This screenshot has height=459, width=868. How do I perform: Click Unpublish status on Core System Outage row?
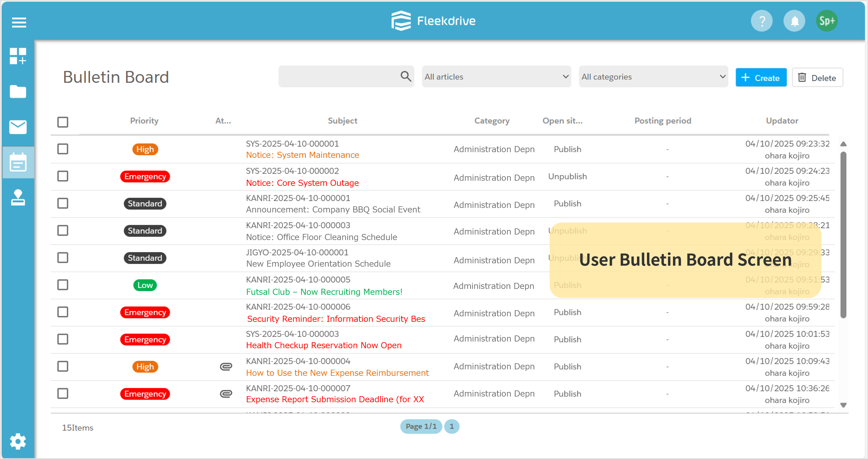pos(568,177)
